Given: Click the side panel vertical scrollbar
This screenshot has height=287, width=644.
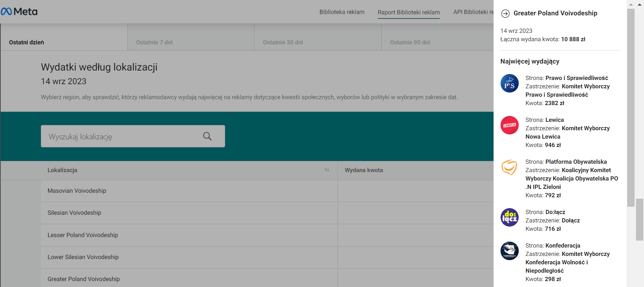Looking at the screenshot, I should click(630, 105).
